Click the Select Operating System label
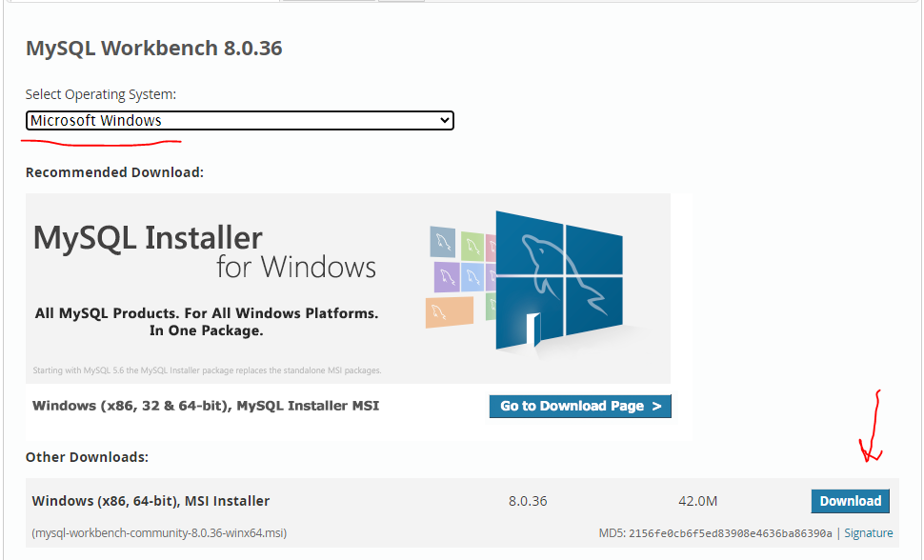Screen dimensions: 924x560 (101, 94)
